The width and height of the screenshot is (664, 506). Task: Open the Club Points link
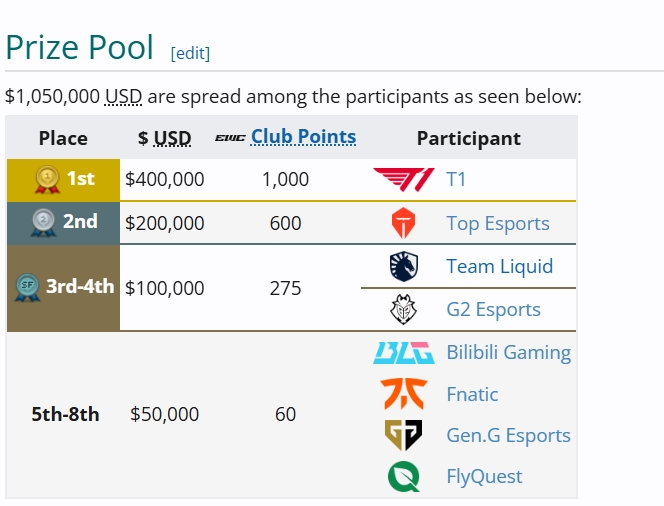pos(303,137)
